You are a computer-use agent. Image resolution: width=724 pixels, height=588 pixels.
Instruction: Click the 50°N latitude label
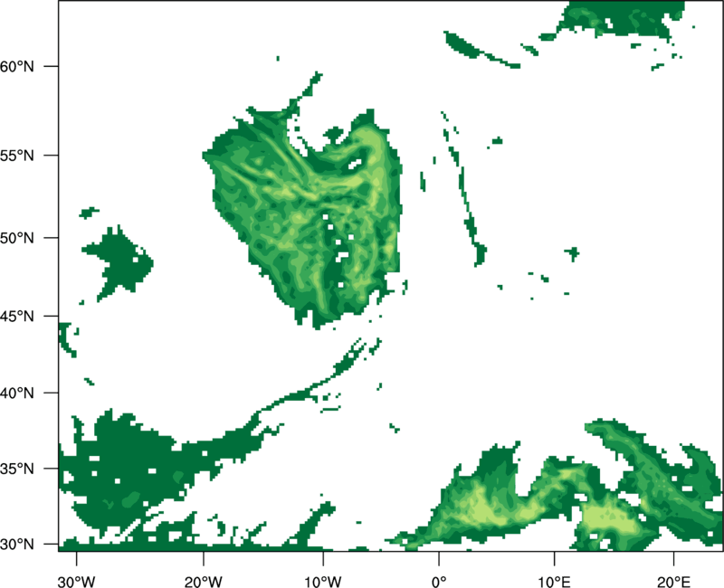point(17,239)
